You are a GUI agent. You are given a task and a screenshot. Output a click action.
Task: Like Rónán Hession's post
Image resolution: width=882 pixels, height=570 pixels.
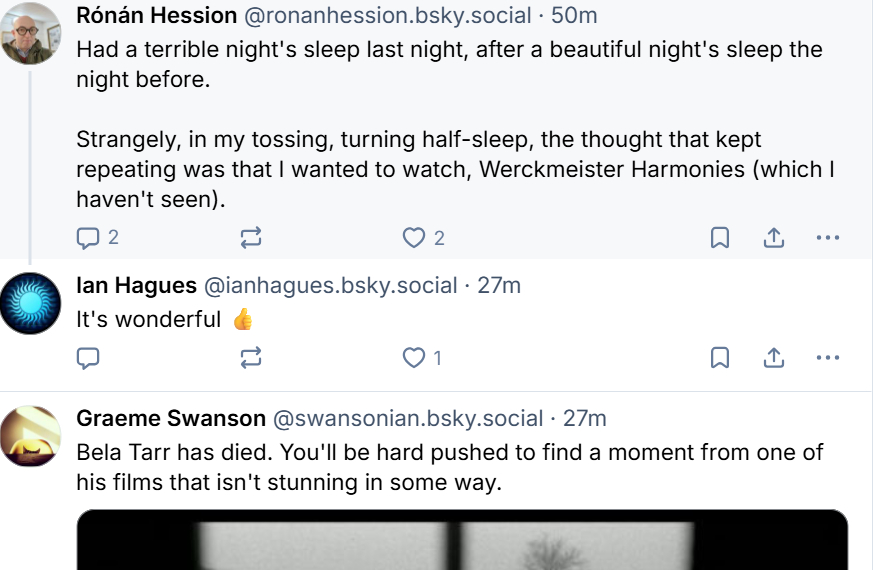click(414, 238)
